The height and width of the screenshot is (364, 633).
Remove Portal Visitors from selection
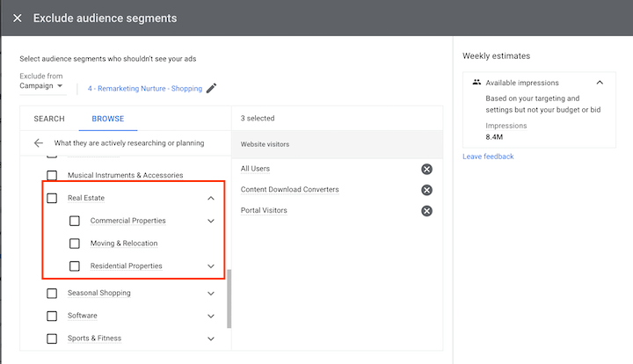pos(426,211)
